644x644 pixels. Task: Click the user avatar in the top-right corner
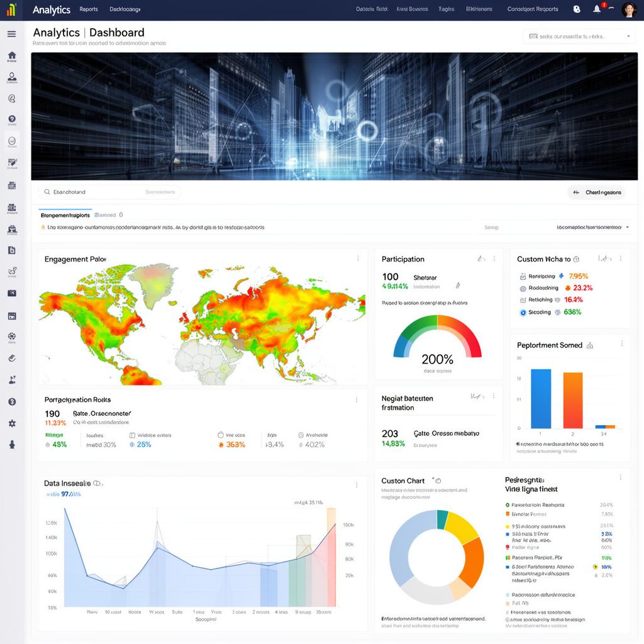click(628, 9)
